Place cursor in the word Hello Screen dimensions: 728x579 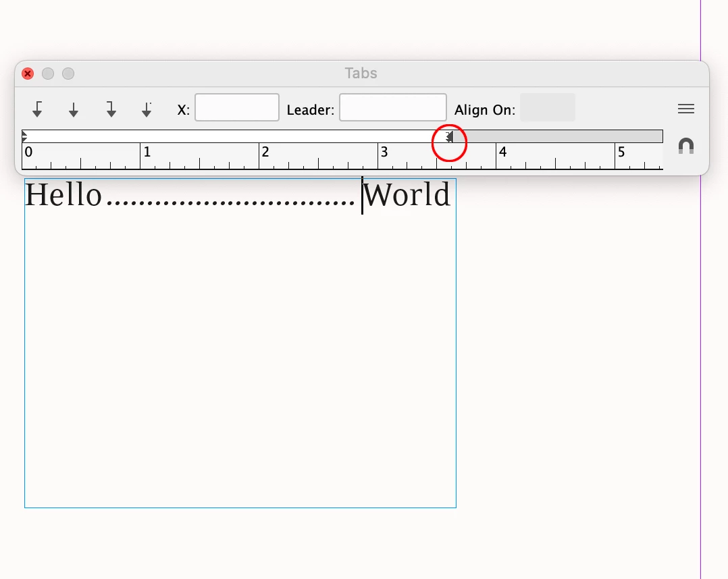click(x=63, y=194)
